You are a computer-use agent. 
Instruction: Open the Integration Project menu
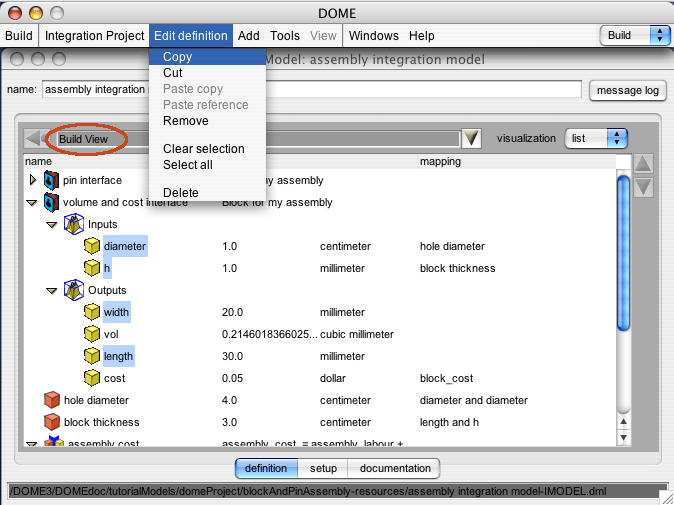tap(95, 36)
